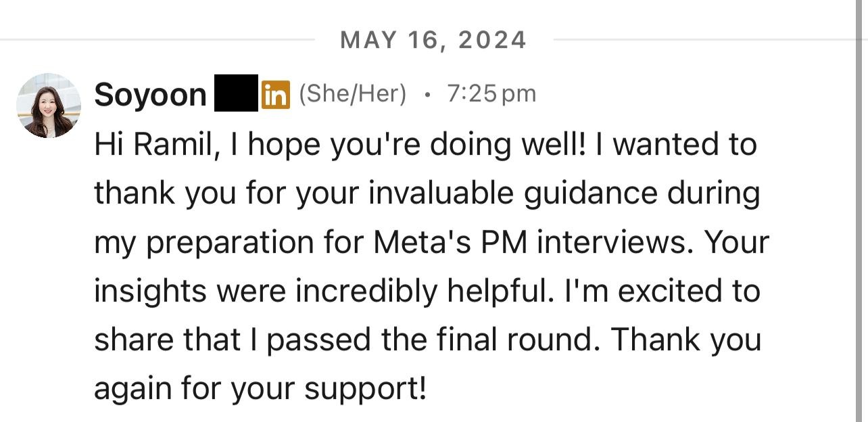This screenshot has width=868, height=422.
Task: Click the dot separator before the timestamp
Action: [x=427, y=95]
